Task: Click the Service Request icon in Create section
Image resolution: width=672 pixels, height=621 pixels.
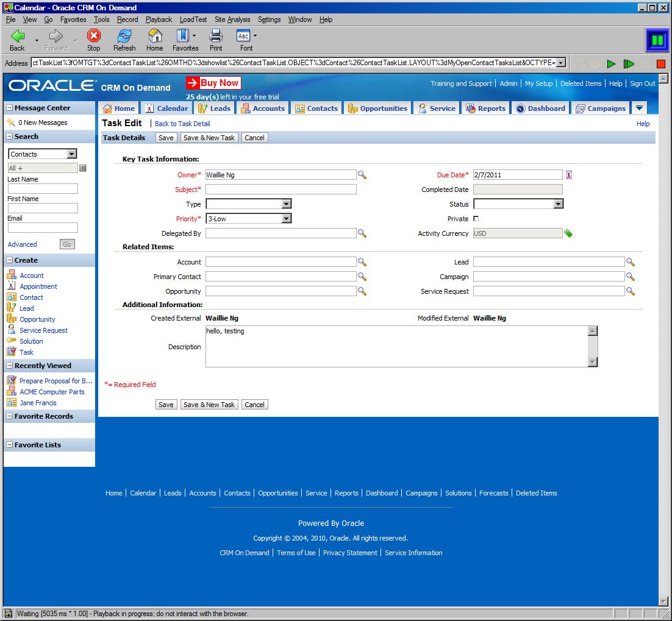Action: 12,329
